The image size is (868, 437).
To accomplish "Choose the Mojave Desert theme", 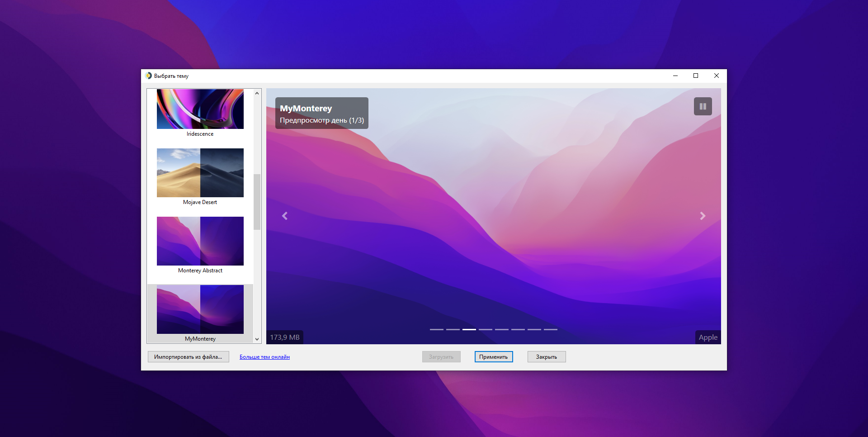I will pyautogui.click(x=200, y=173).
